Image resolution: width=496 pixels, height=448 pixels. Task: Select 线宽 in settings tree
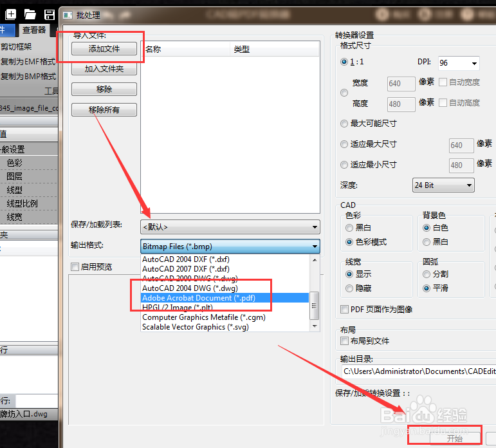15,217
